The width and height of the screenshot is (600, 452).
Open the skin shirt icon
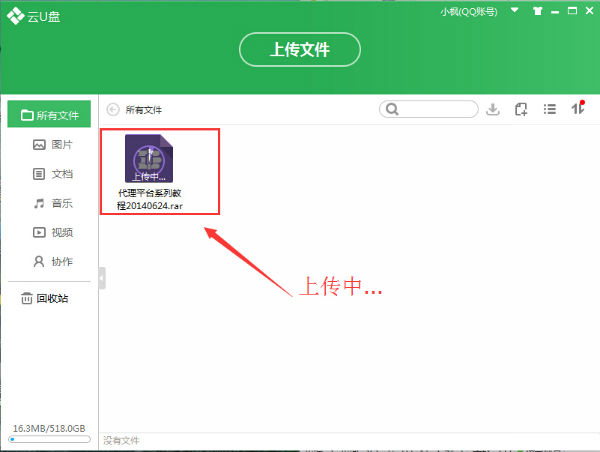click(538, 11)
